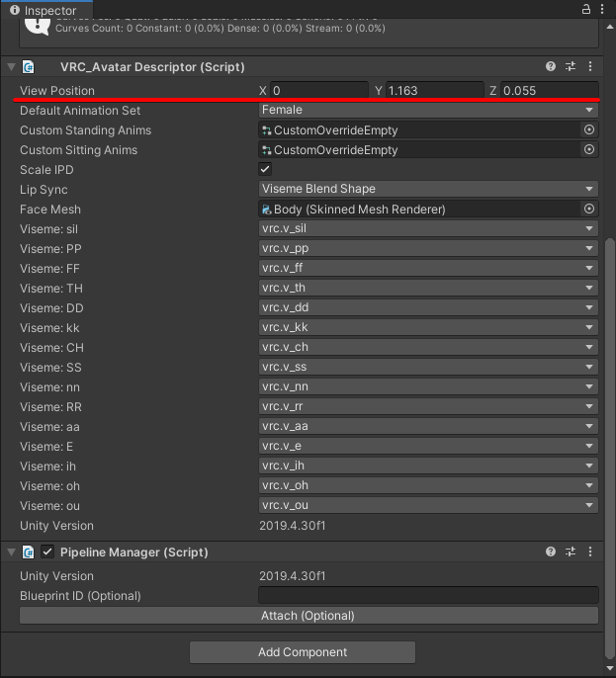This screenshot has height=678, width=616.
Task: Click VRC_Avatar Descriptor script icon
Action: [28, 67]
